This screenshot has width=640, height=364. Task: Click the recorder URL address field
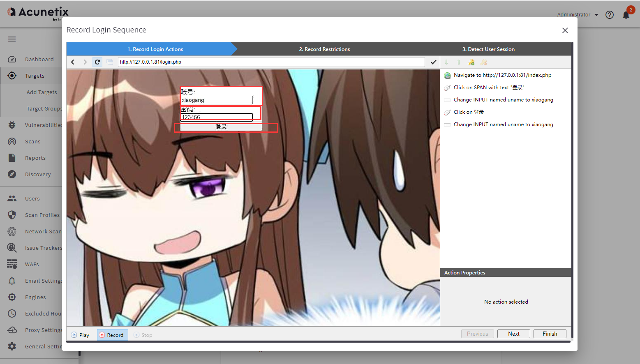point(271,62)
